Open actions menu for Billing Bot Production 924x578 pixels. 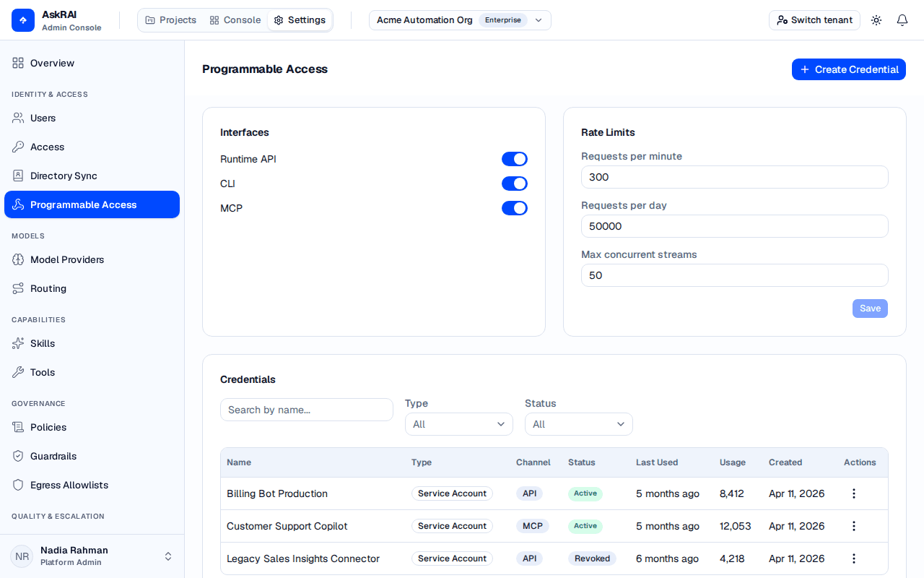click(x=854, y=493)
